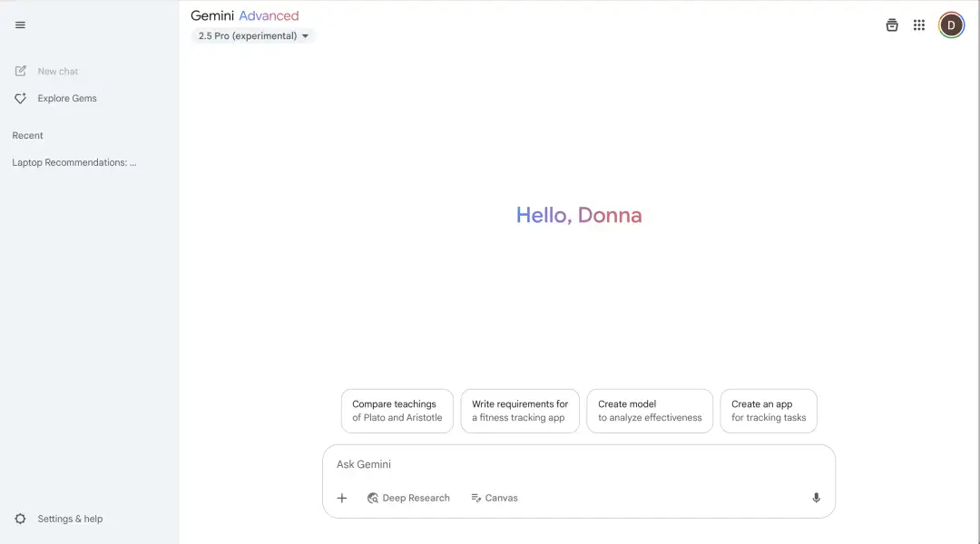Image resolution: width=980 pixels, height=544 pixels.
Task: Click the Settings & help gear icon
Action: (x=21, y=519)
